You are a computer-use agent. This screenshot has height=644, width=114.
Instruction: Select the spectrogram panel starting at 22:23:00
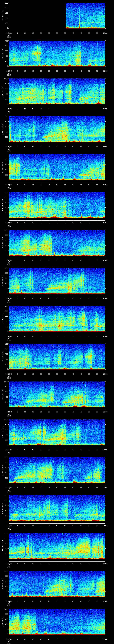[x=57, y=546]
